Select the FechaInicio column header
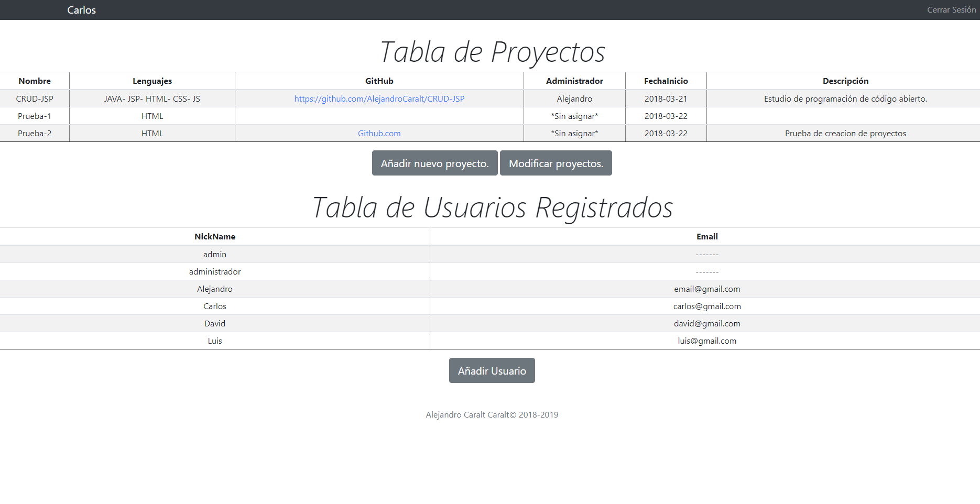This screenshot has height=504, width=980. 666,81
